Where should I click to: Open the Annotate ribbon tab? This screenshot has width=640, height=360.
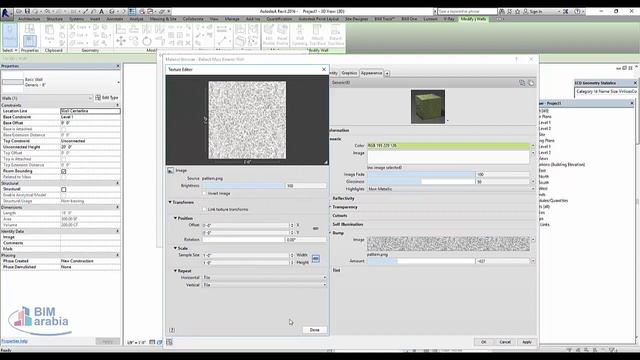[115, 19]
